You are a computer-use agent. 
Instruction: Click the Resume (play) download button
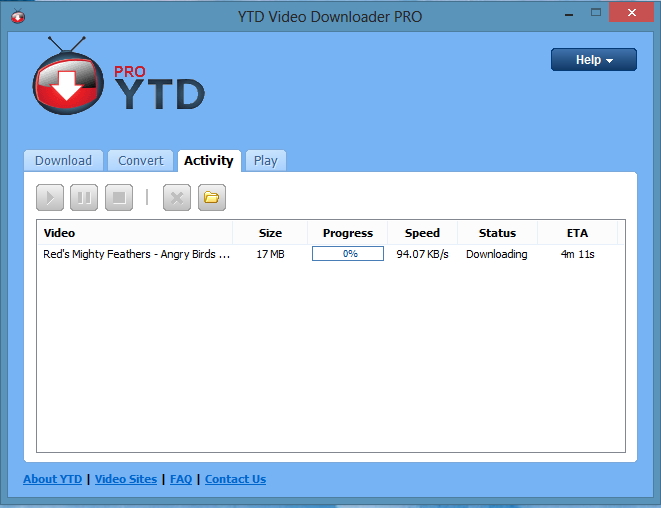[50, 197]
